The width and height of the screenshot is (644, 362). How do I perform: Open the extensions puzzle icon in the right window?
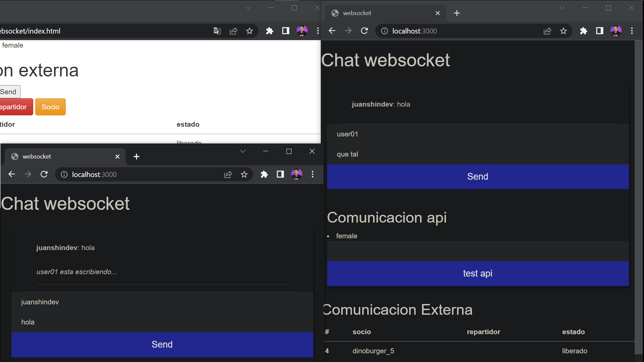[584, 31]
